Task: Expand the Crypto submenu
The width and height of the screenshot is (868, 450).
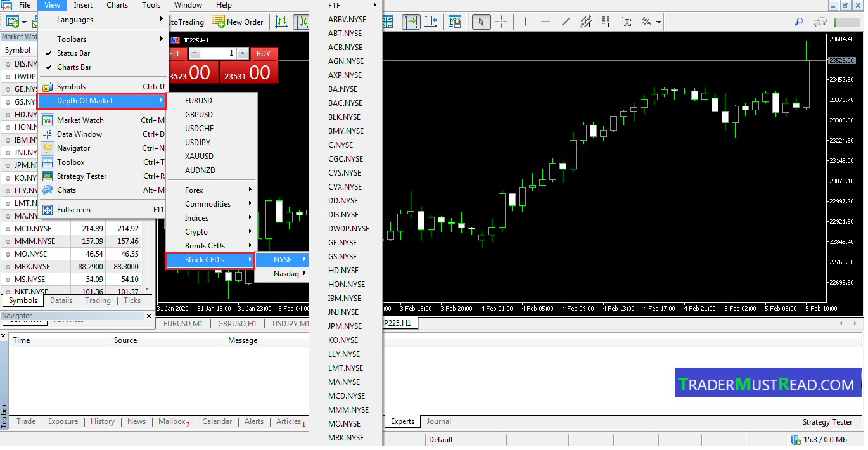Action: [211, 232]
